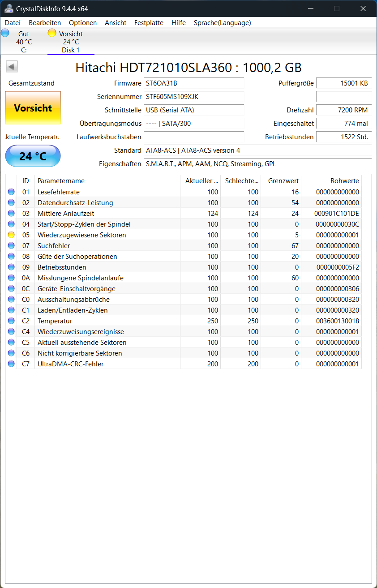Click the empty Laufwerksbuchstaben field
This screenshot has height=588, width=377.
tap(194, 137)
